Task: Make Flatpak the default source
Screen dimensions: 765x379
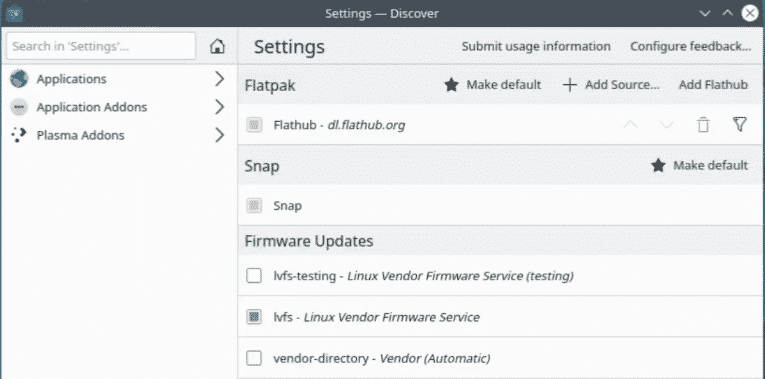Action: click(x=493, y=85)
